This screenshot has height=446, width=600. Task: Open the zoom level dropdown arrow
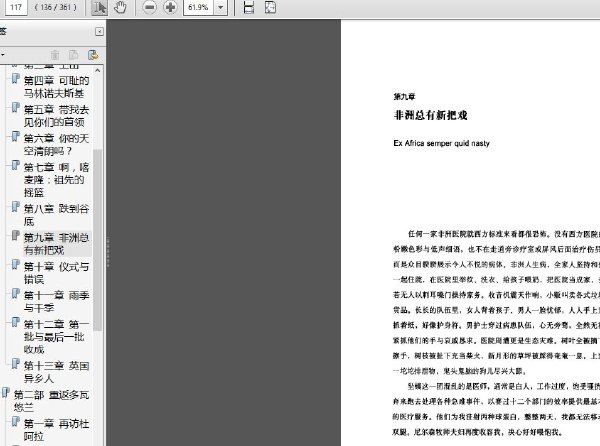tap(220, 7)
